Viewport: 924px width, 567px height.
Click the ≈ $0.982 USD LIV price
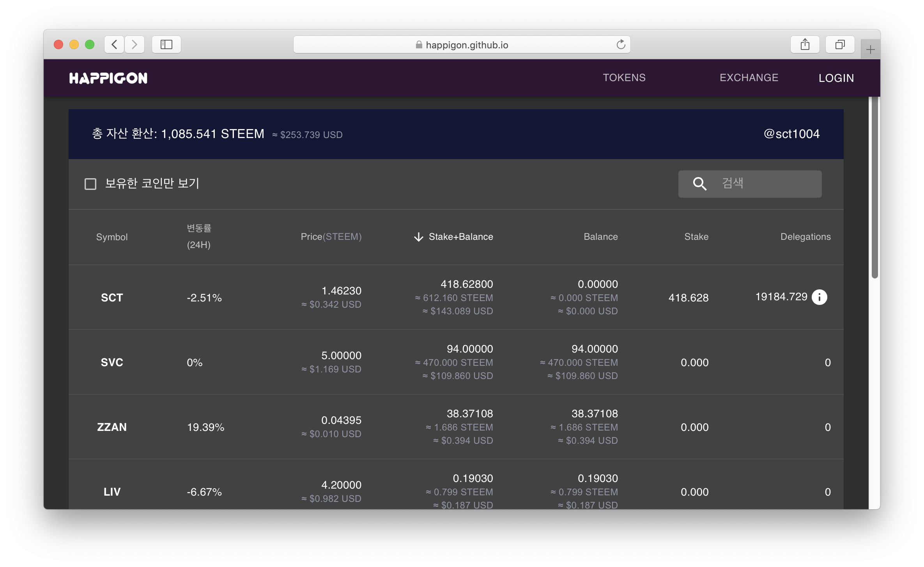pos(331,498)
